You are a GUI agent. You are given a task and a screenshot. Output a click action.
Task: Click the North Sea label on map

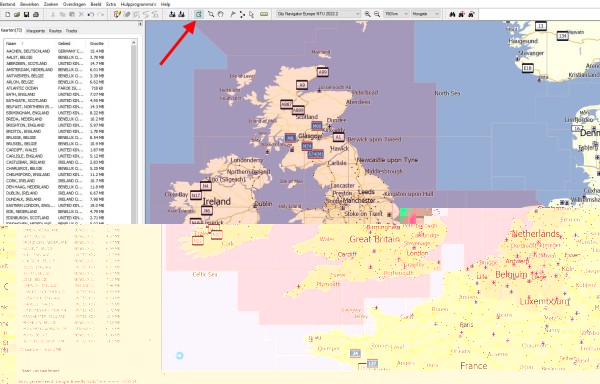(447, 93)
